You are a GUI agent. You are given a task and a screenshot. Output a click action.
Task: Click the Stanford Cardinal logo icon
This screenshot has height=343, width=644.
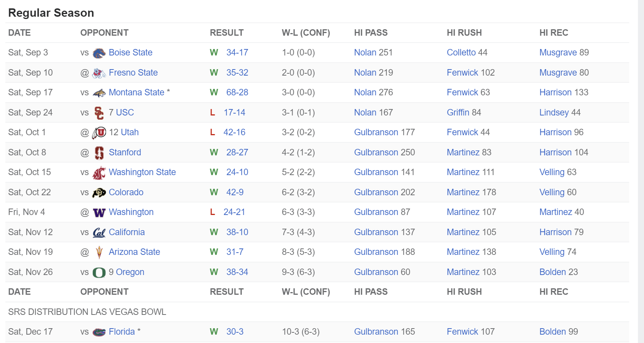pyautogui.click(x=99, y=153)
